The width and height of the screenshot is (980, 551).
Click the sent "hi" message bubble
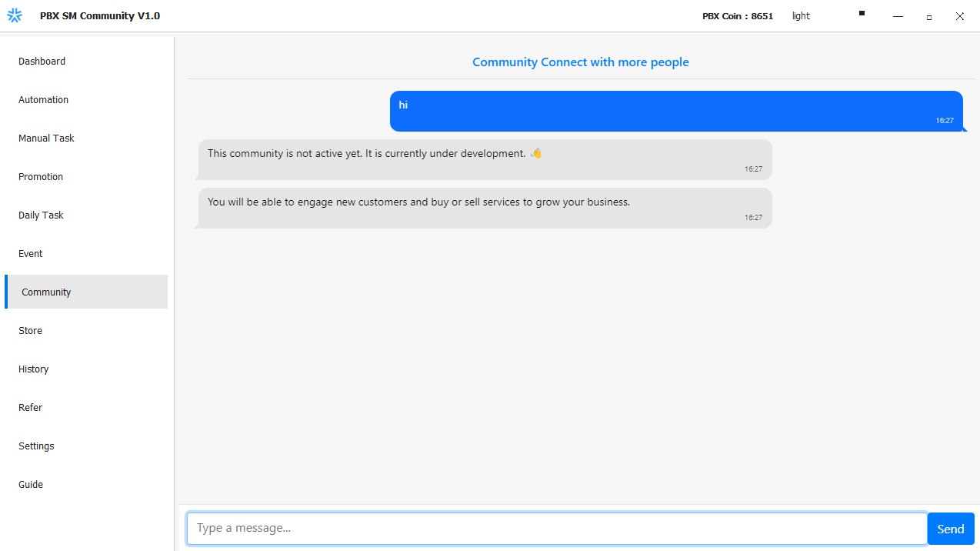(x=675, y=111)
